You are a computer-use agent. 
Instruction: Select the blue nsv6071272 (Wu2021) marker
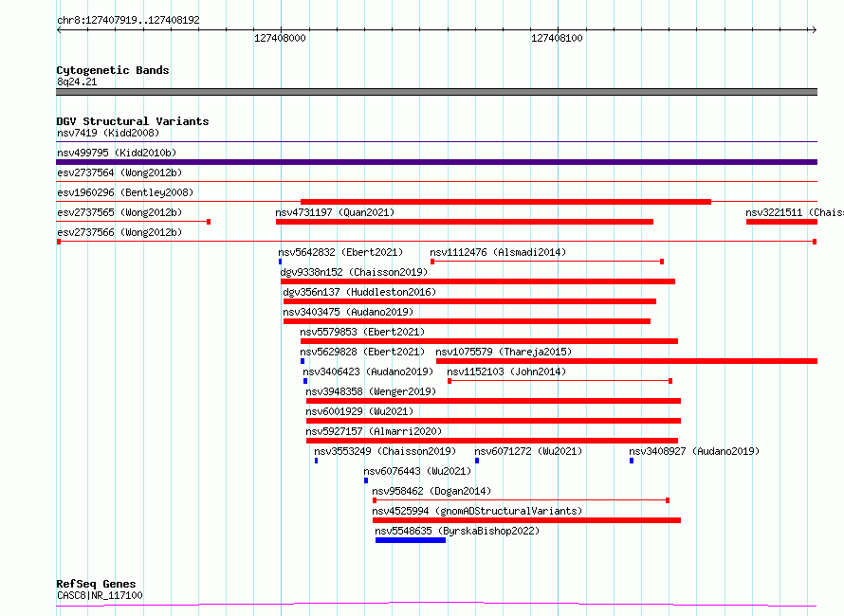click(477, 461)
